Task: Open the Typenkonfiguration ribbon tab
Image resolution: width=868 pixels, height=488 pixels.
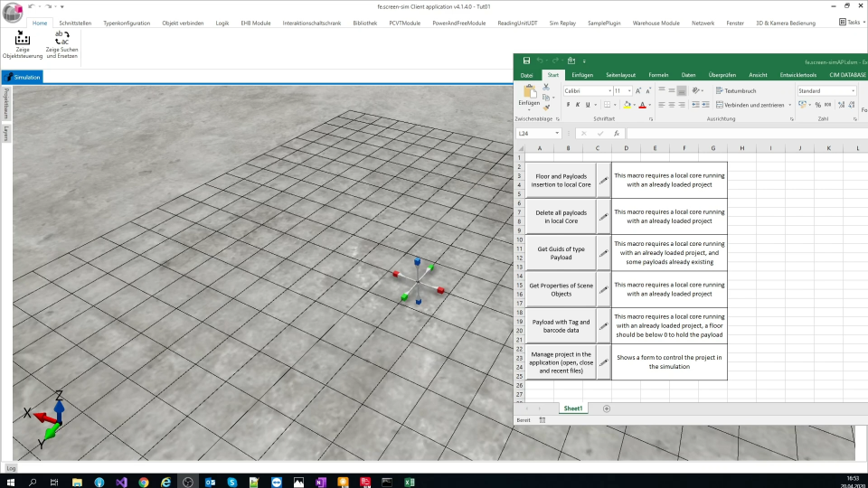Action: coord(127,23)
